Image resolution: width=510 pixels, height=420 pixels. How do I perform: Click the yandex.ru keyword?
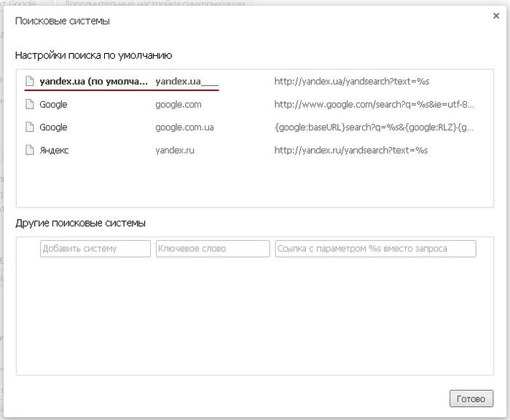point(175,150)
